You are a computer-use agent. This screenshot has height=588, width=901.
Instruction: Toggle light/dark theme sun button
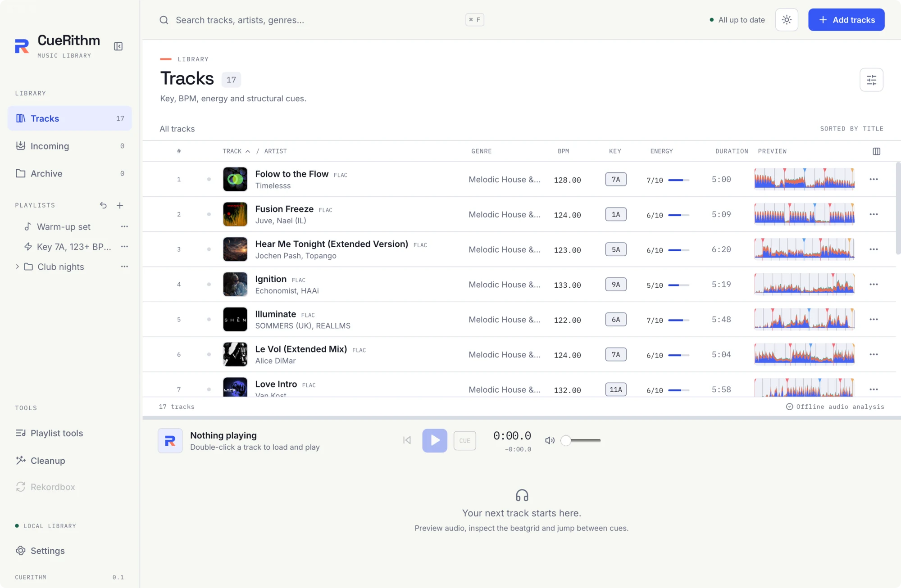(787, 20)
